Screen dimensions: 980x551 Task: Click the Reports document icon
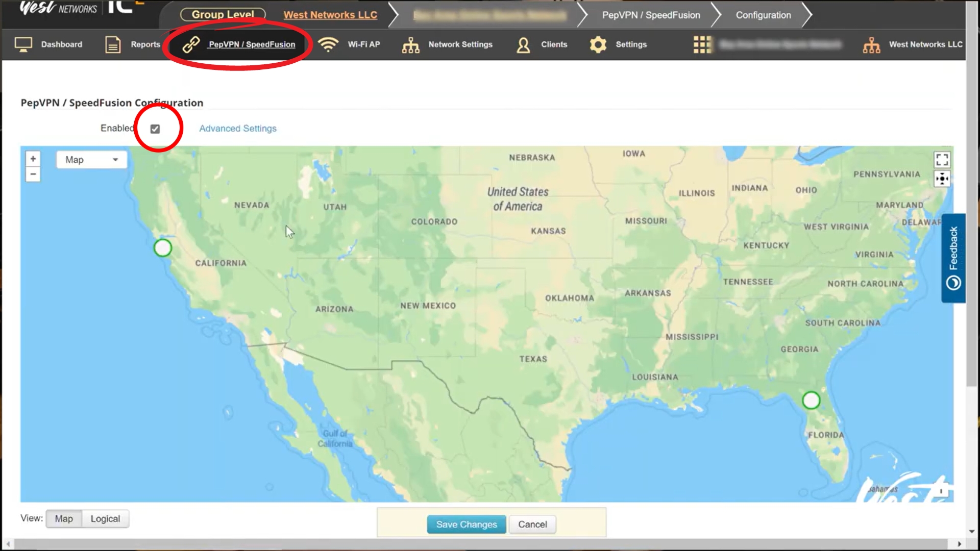click(113, 44)
